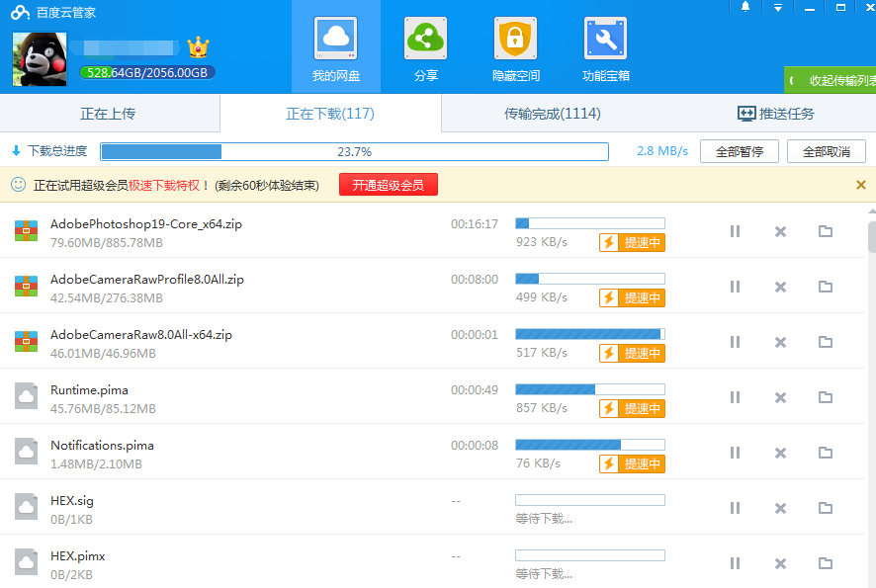Open the 我的网盘 section icon

pyautogui.click(x=335, y=40)
